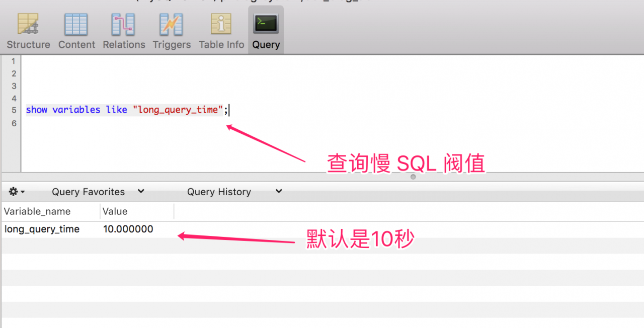Click the "long_query_time" string in the query
Viewport: 644px width, 328px height.
click(x=178, y=110)
